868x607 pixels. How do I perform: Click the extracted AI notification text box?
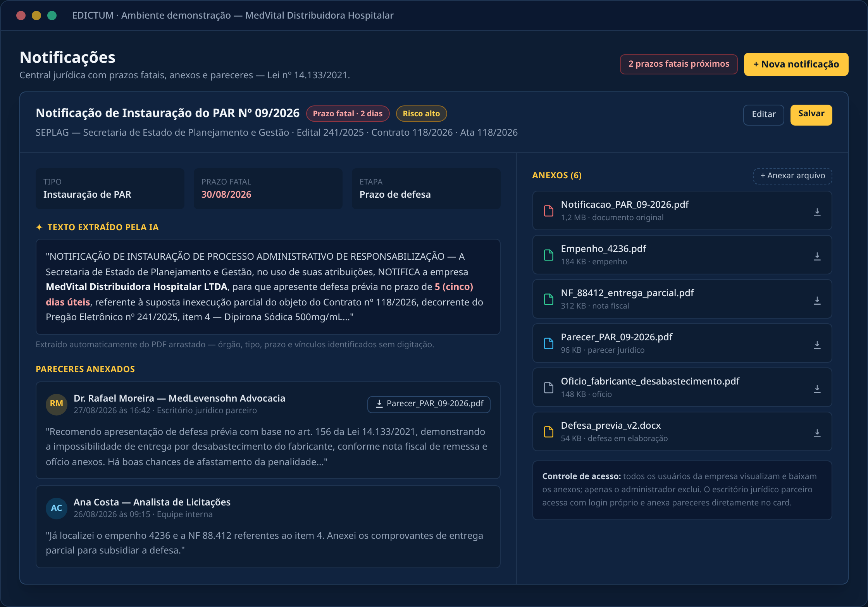point(268,287)
